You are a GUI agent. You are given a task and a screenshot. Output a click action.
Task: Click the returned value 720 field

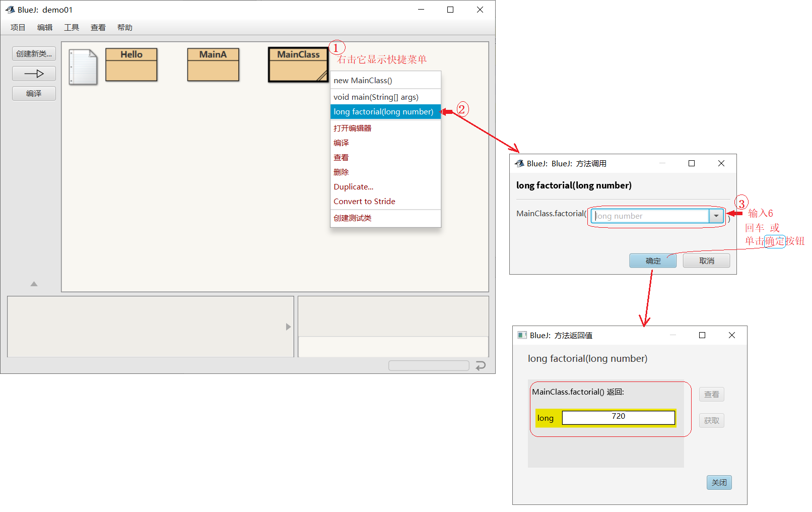click(618, 417)
